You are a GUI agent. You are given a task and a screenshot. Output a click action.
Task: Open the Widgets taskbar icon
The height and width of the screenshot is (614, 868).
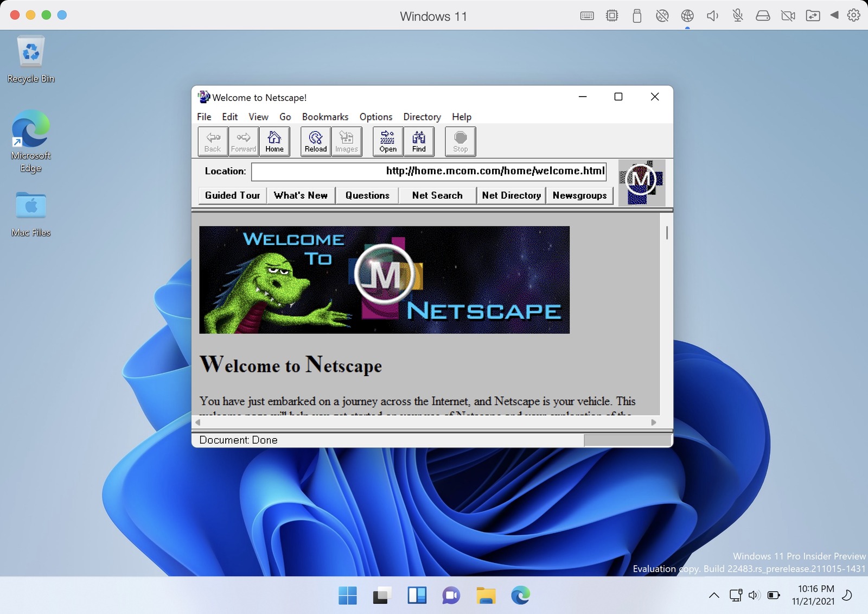point(417,596)
